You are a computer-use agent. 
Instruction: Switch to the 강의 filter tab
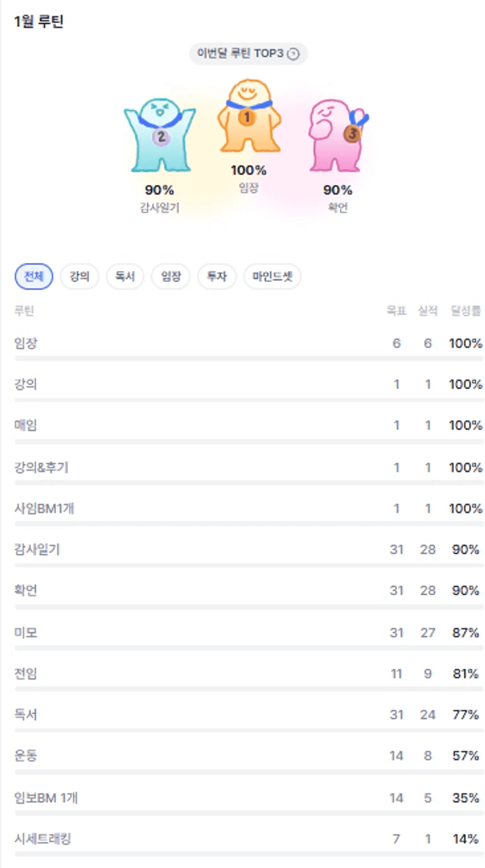[79, 276]
